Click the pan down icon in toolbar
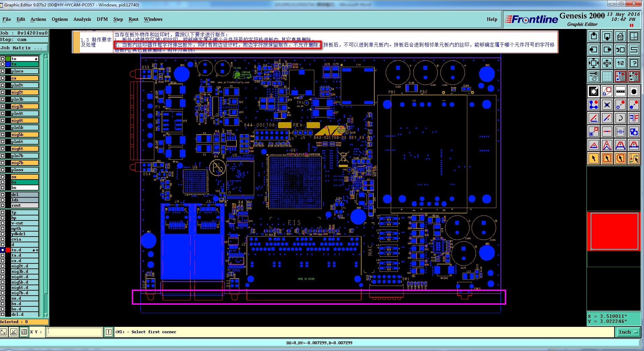 pos(607,36)
